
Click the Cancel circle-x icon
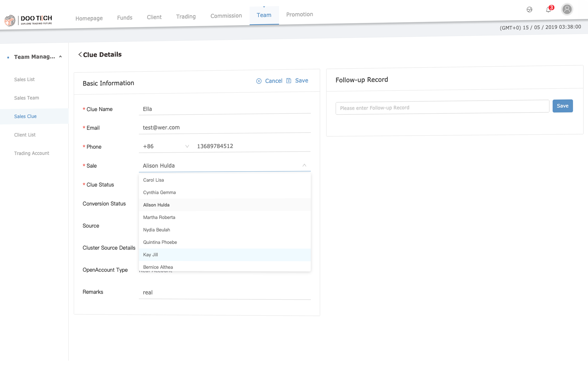click(259, 81)
